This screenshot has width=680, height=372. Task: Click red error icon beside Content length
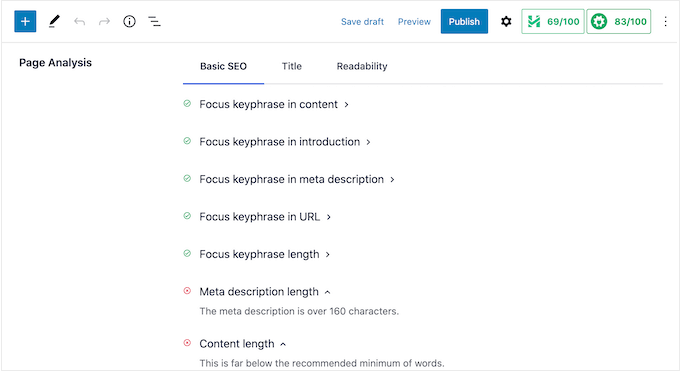pyautogui.click(x=187, y=343)
